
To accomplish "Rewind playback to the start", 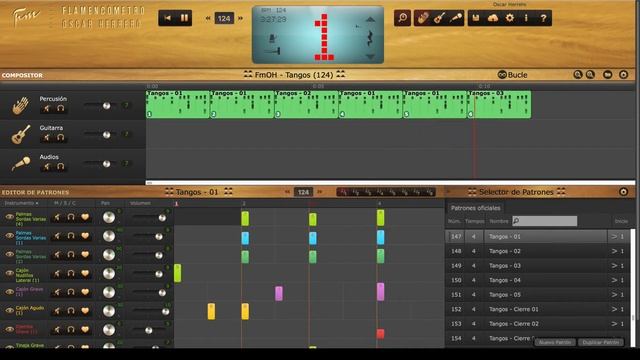I will pyautogui.click(x=167, y=18).
